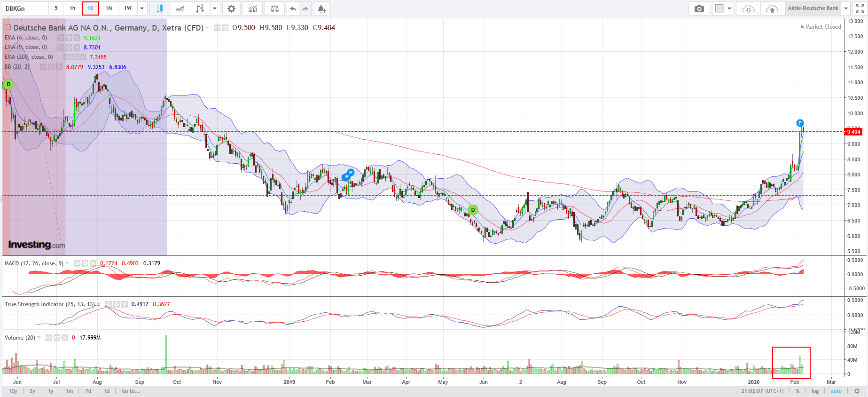
Task: Show the 1y date range
Action: [x=50, y=391]
